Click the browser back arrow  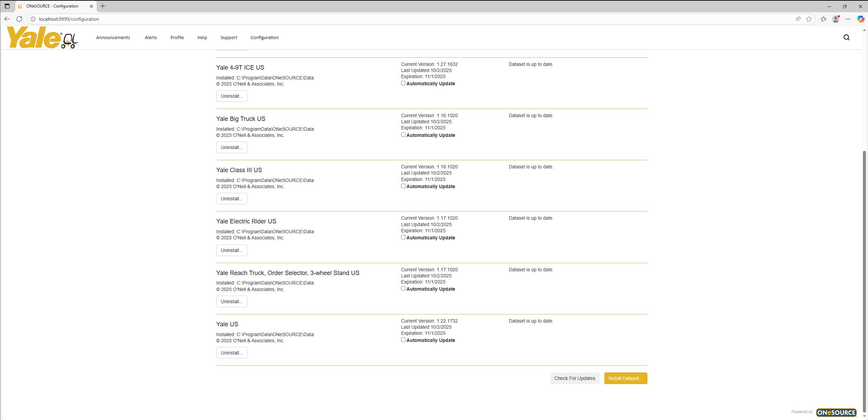[7, 19]
